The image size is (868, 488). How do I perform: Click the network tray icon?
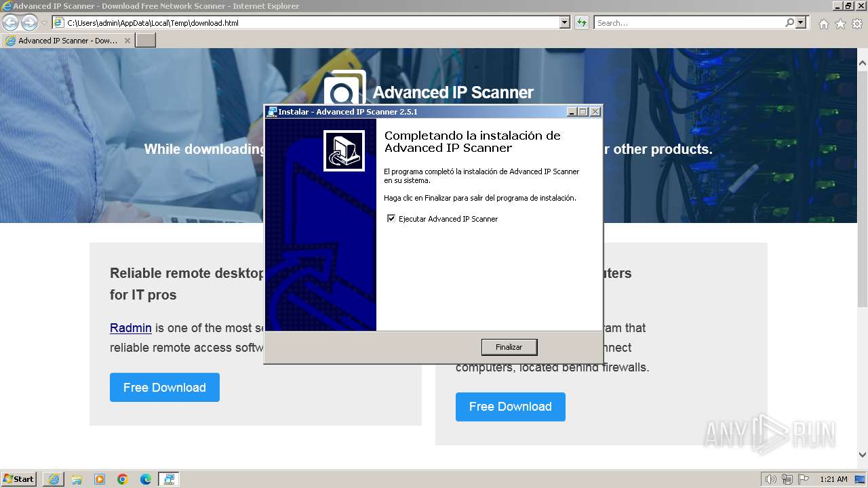787,479
